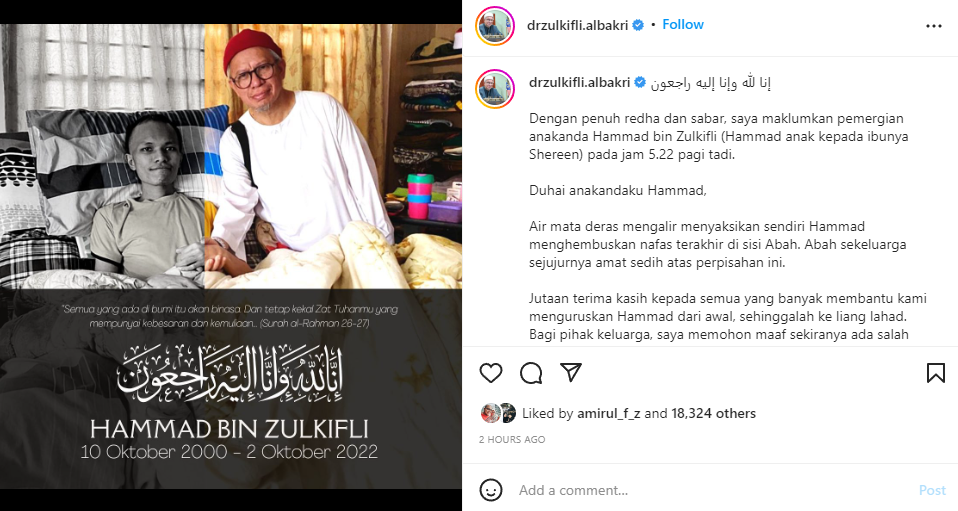Image resolution: width=958 pixels, height=511 pixels.
Task: Click verified badge beside header username
Action: 638,25
